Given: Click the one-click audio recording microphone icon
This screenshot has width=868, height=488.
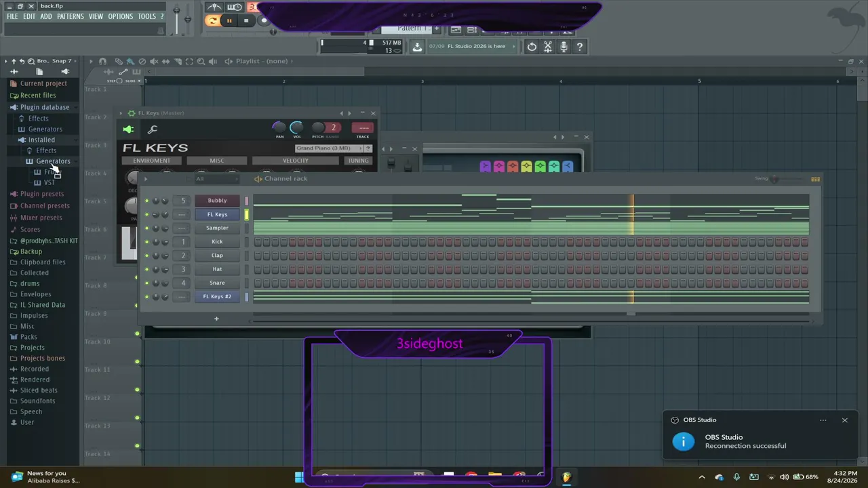Looking at the screenshot, I should tap(564, 46).
